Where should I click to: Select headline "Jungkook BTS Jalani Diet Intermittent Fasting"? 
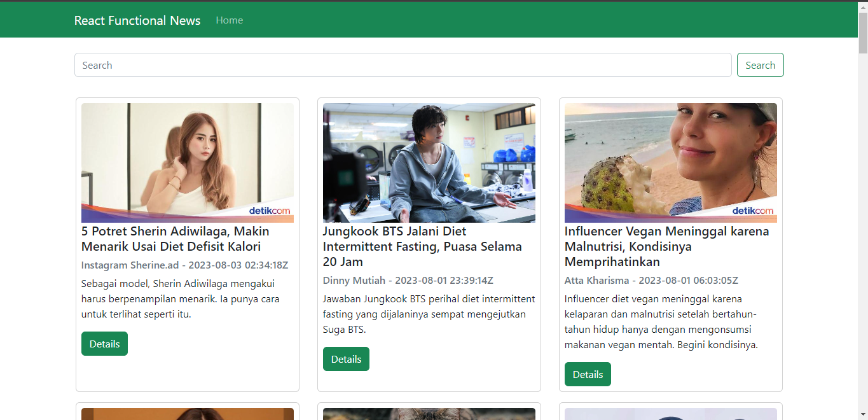(x=422, y=246)
